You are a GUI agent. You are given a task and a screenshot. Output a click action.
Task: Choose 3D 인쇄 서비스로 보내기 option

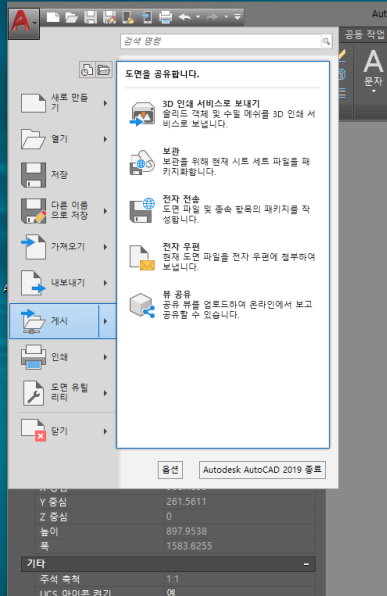pos(223,114)
